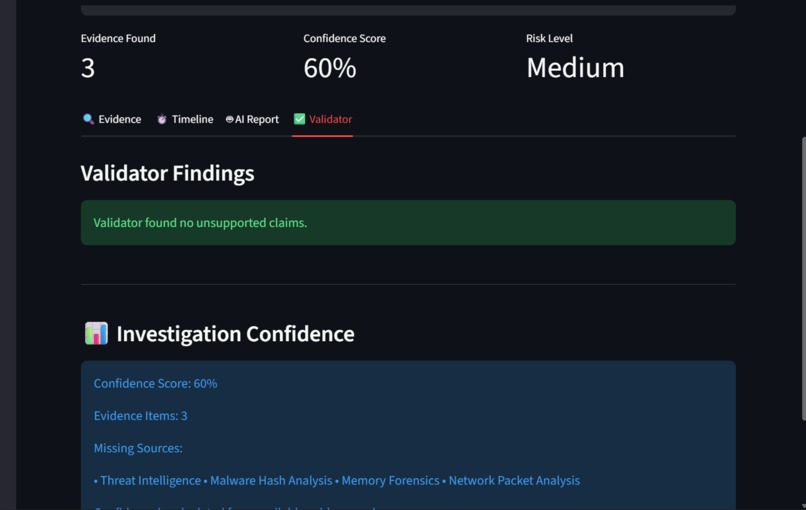The height and width of the screenshot is (510, 806).
Task: Click the 'Malware Hash Analysis' missing source
Action: [x=271, y=480]
